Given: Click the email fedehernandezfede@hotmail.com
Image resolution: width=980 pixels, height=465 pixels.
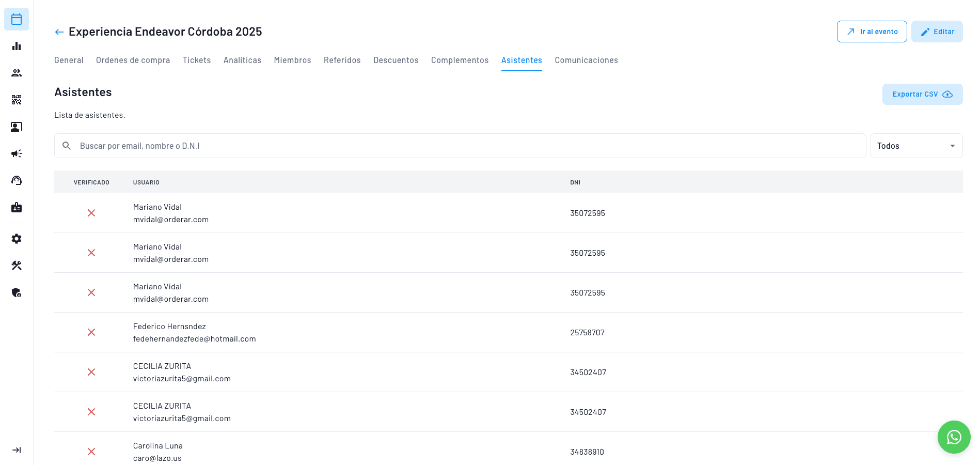Looking at the screenshot, I should (x=194, y=339).
